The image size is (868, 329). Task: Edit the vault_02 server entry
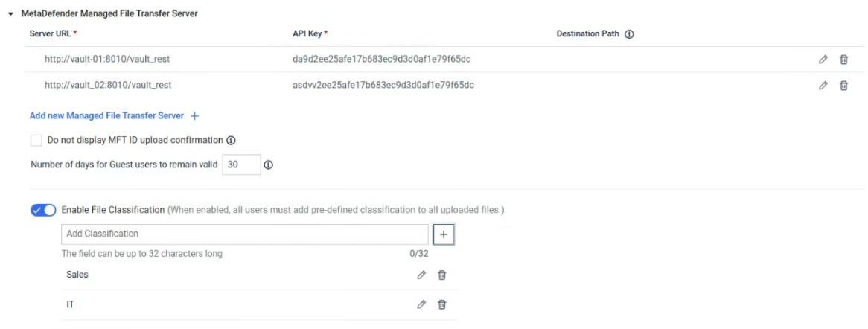pos(823,86)
